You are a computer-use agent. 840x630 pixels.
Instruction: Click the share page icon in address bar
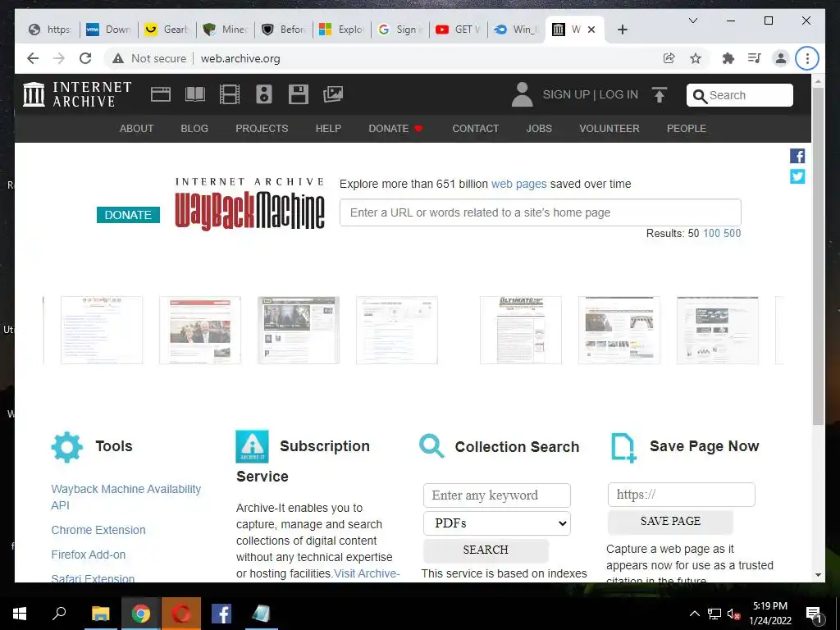pos(669,58)
